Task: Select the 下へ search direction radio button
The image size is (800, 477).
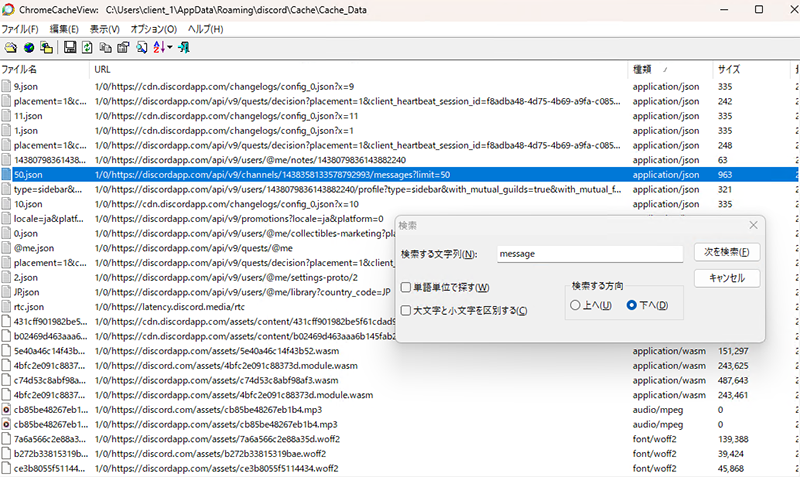Action: coord(631,305)
